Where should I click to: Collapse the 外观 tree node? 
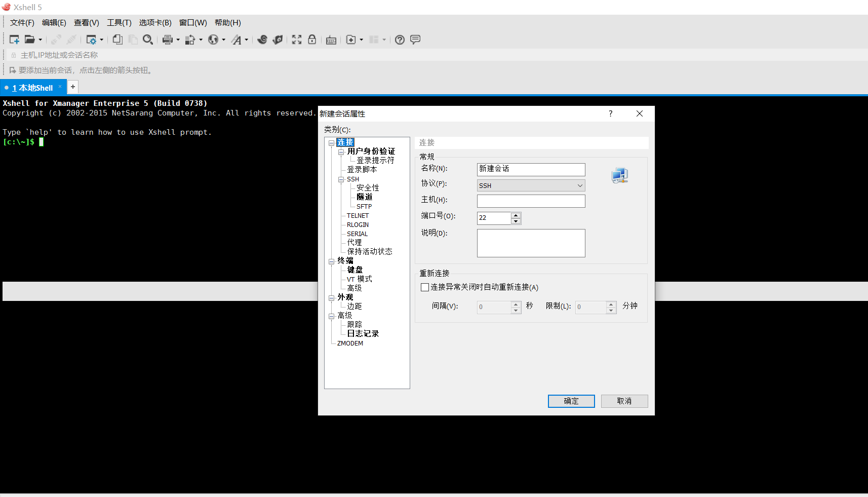tap(332, 298)
